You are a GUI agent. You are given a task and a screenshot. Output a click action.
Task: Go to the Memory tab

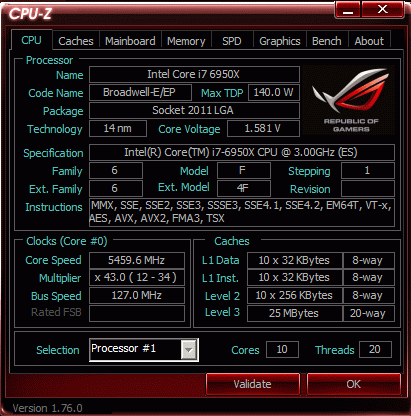point(186,41)
